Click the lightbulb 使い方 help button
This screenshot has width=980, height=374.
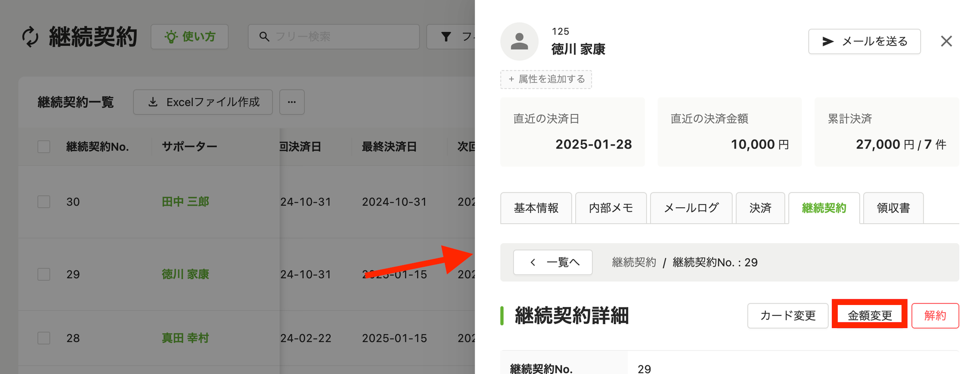point(189,37)
